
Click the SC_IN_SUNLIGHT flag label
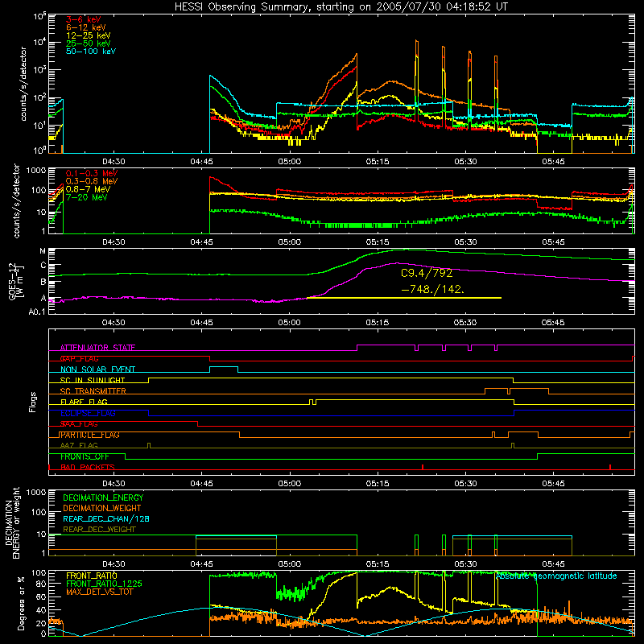tap(93, 380)
